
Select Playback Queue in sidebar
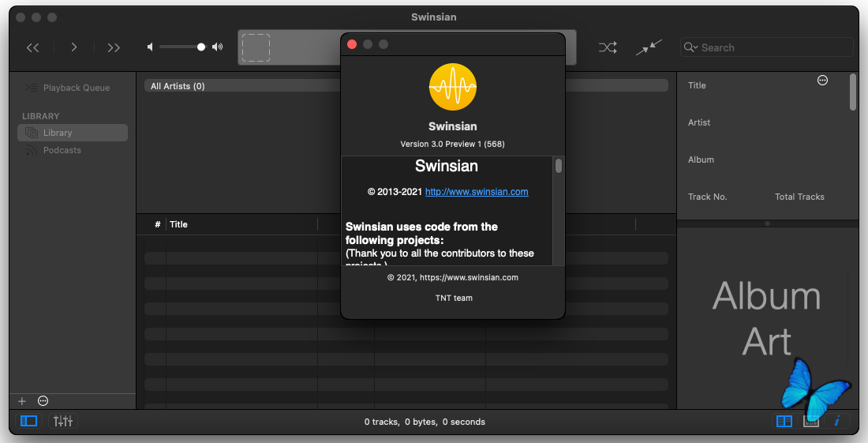tap(76, 88)
